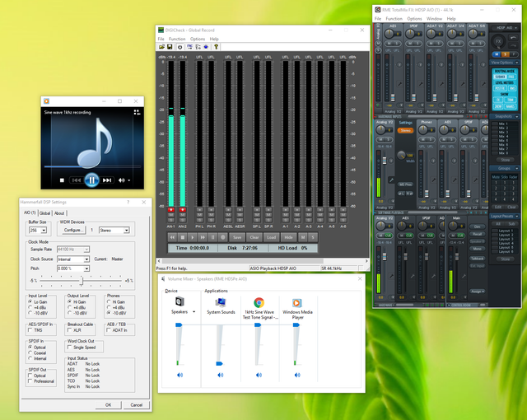Click the FX knob in TotalMix
Viewport: 527px width, 420px height.
[x=498, y=42]
